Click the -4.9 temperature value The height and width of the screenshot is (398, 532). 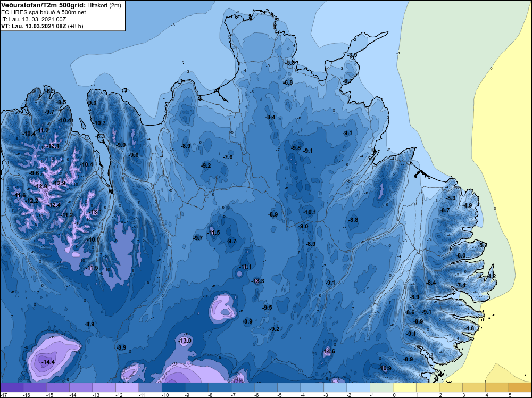coord(467,205)
